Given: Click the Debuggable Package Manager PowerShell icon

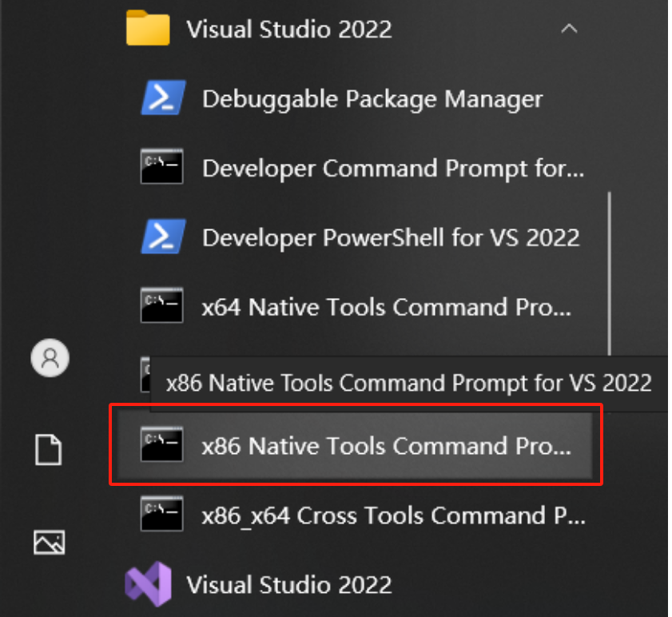Looking at the screenshot, I should click(163, 98).
